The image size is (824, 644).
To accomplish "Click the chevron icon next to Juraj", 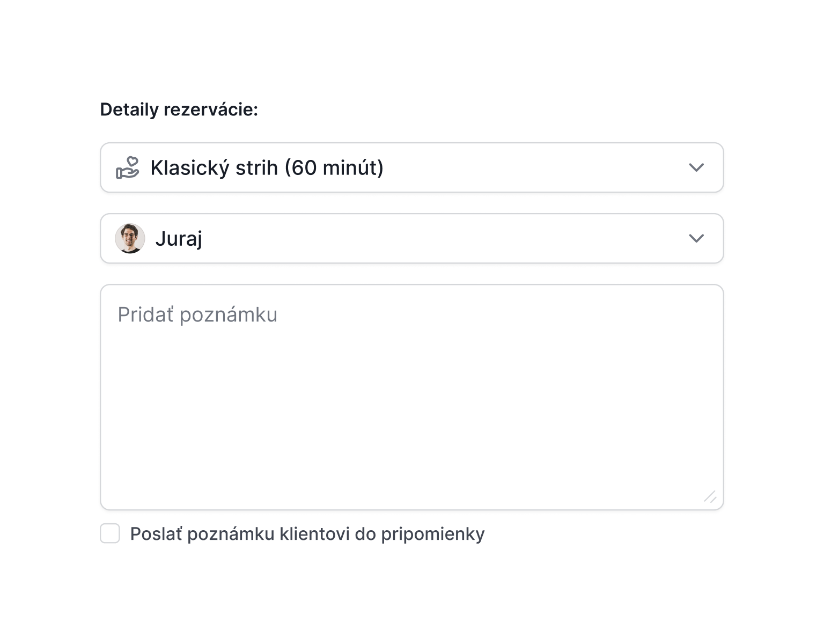I will (697, 238).
